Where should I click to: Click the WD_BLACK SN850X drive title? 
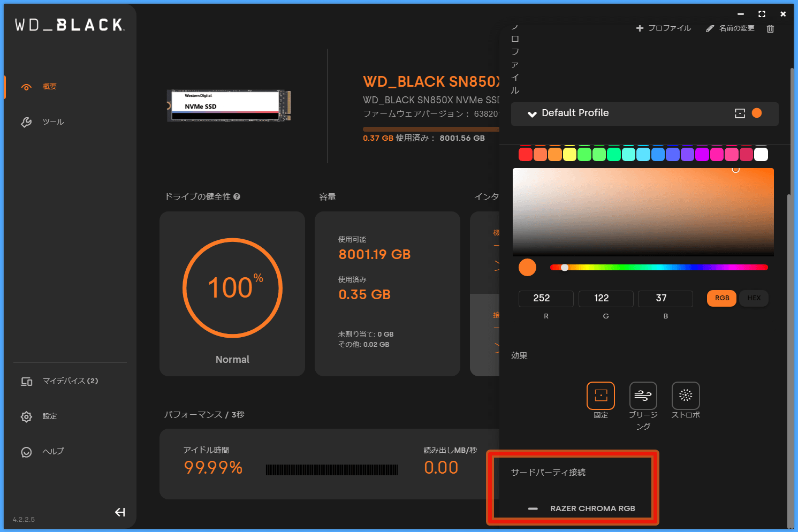pyautogui.click(x=431, y=81)
